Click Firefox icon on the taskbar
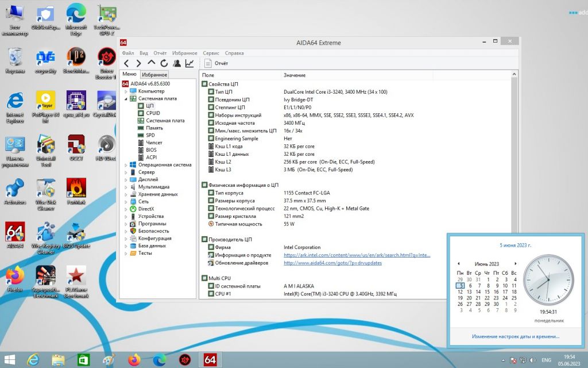The height and width of the screenshot is (368, 588). [134, 360]
